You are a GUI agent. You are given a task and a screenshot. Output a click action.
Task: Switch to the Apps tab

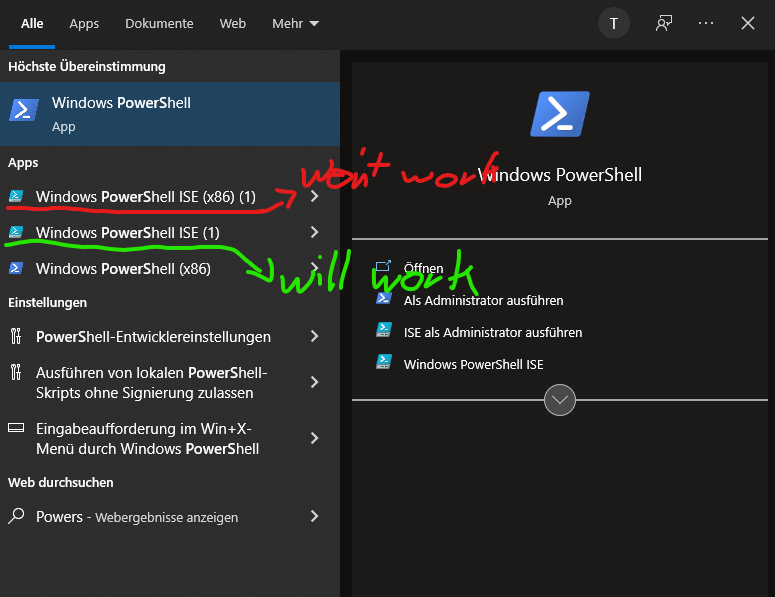pyautogui.click(x=84, y=23)
